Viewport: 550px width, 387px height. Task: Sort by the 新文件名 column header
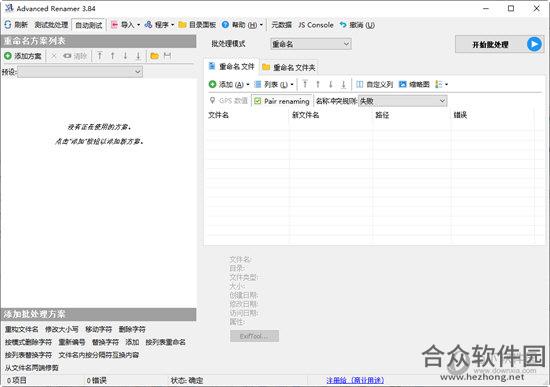pos(331,115)
